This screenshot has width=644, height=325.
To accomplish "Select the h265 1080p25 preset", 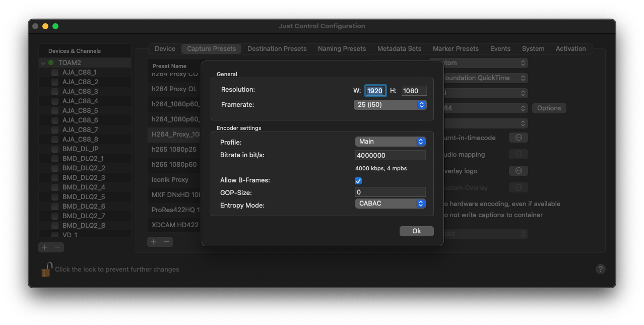I will 174,149.
